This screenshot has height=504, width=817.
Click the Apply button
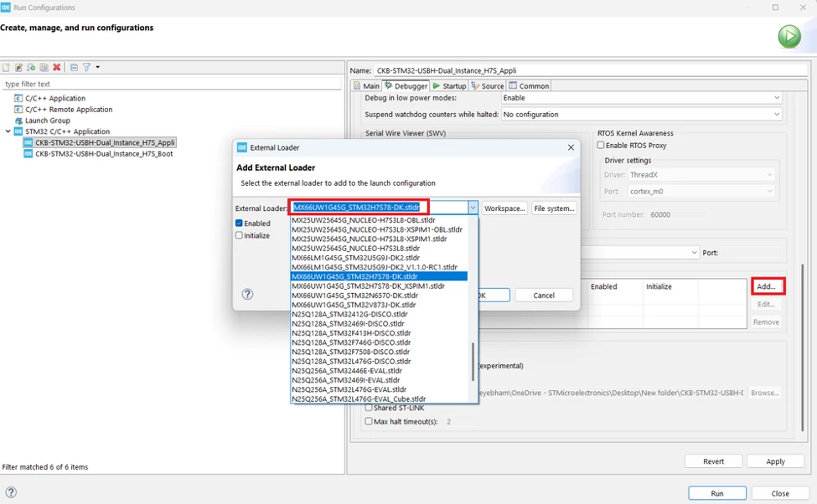775,461
